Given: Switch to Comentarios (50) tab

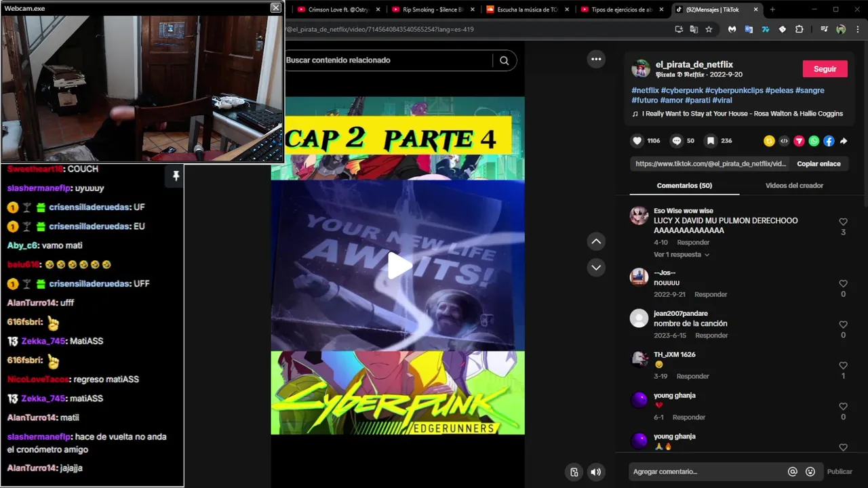Looking at the screenshot, I should tap(684, 186).
